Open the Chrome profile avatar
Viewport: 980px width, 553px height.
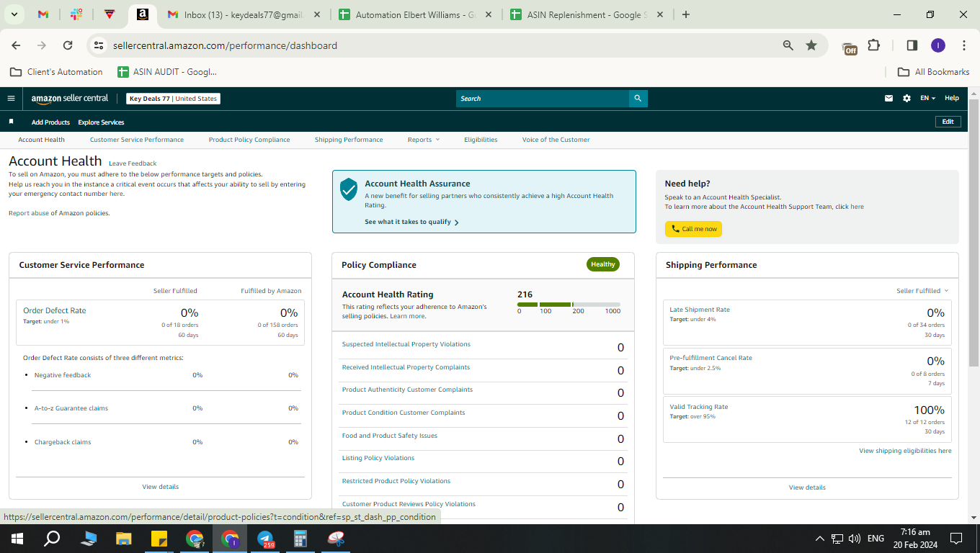click(937, 45)
